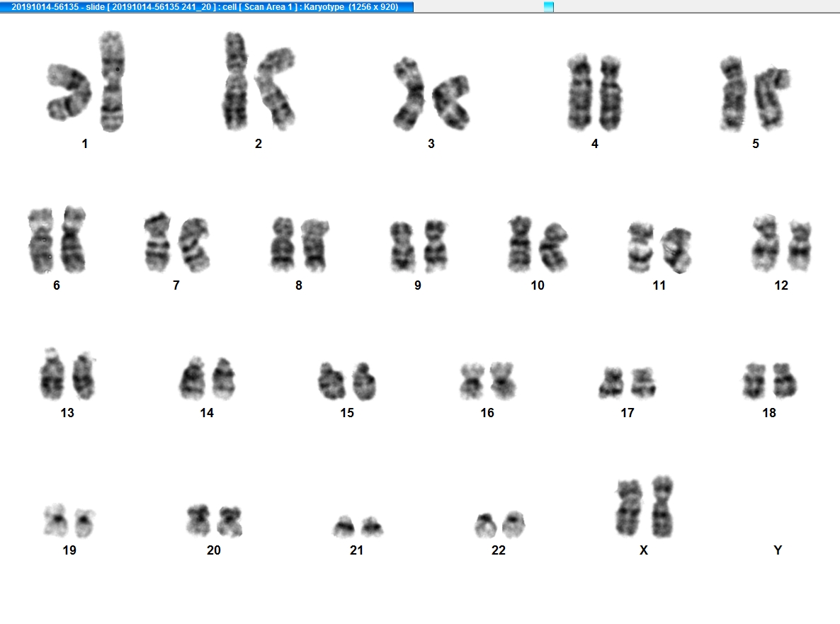
Task: Click the label "1" under first pair
Action: point(85,144)
